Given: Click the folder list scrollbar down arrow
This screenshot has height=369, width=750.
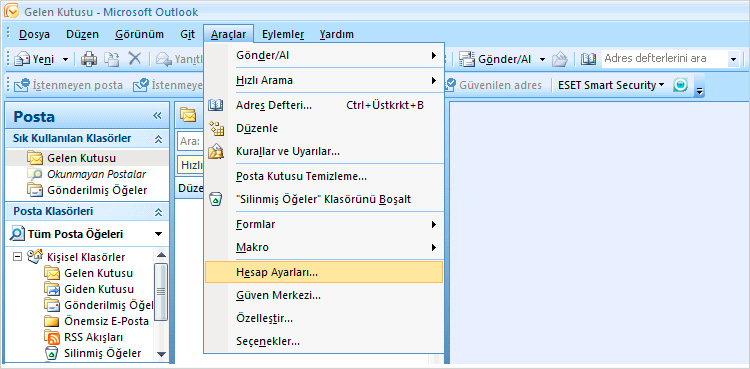Looking at the screenshot, I should 161,354.
